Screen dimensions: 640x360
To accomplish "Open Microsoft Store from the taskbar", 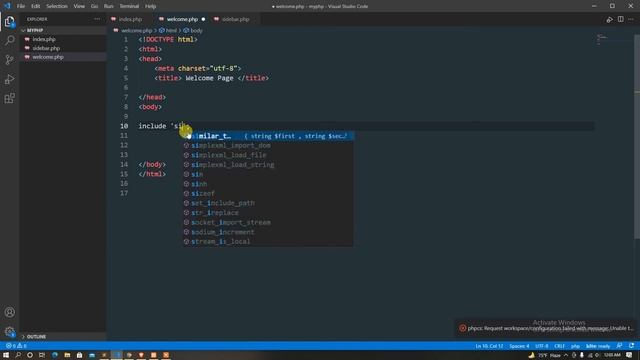I will 79,355.
